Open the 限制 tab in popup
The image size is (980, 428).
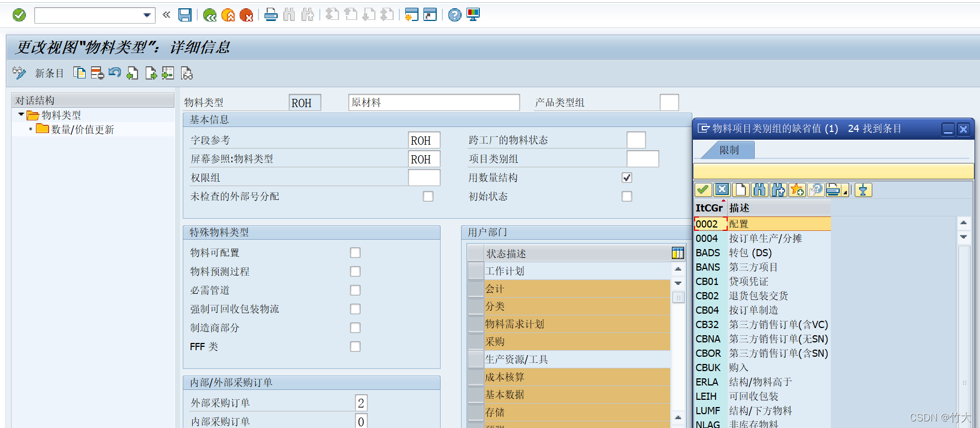coord(729,150)
